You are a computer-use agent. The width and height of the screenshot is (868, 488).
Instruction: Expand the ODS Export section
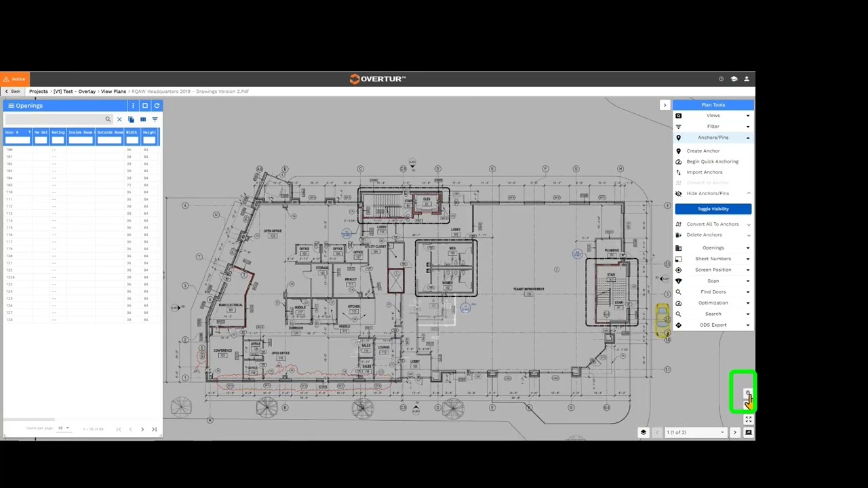713,325
